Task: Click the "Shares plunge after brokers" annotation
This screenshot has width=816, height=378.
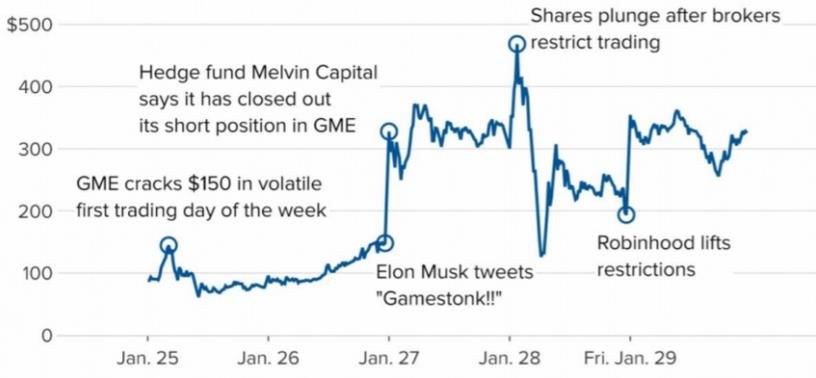Action: [x=656, y=16]
